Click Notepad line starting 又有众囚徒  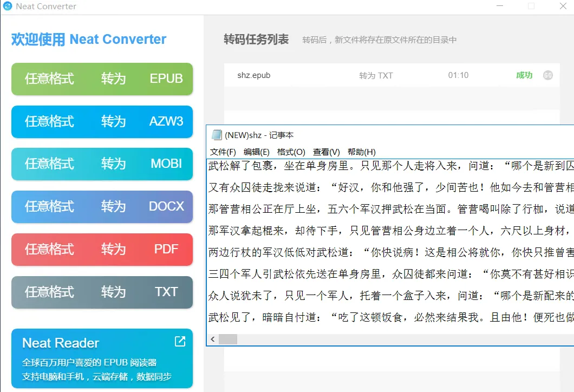[390, 187]
